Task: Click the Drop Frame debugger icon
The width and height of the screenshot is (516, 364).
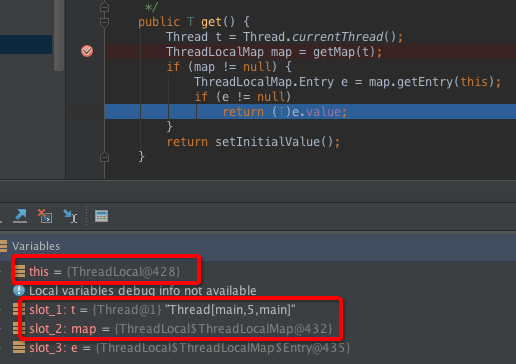Action: point(45,216)
